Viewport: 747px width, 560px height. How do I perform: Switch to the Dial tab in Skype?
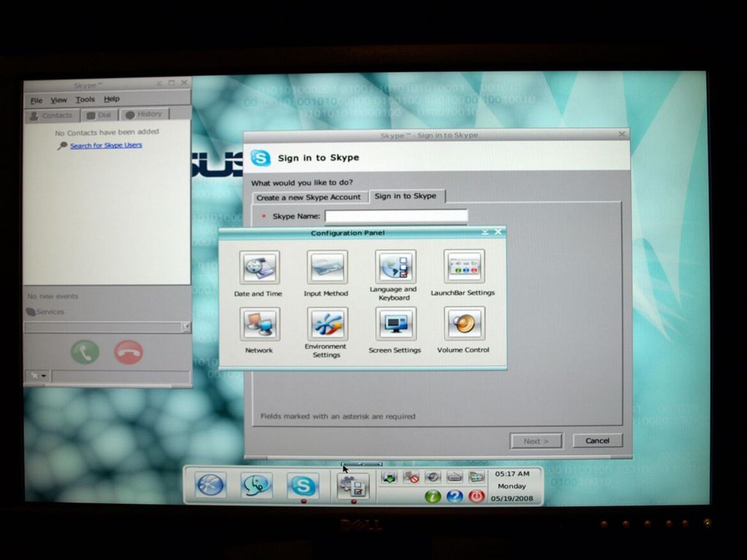point(100,115)
